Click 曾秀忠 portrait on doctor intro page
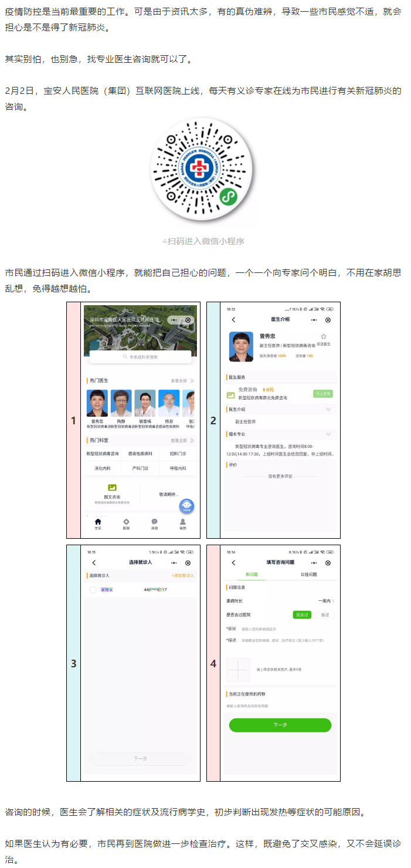Screen dimensions: 411x868 241,347
